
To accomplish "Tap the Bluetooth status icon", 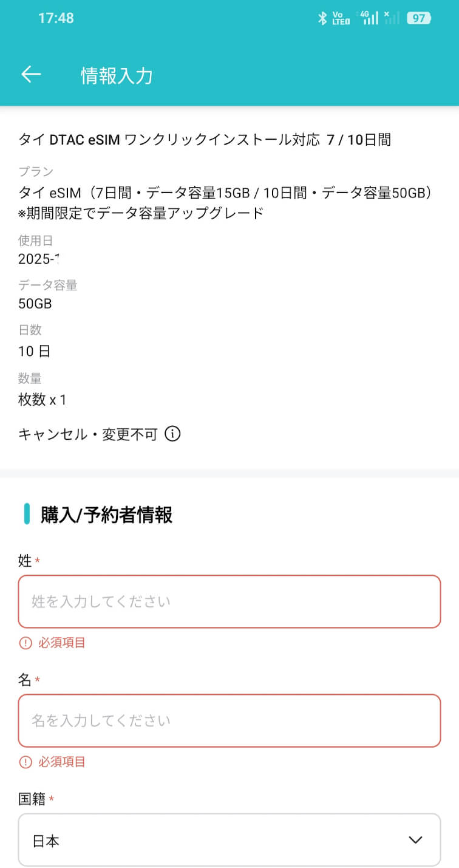I will click(x=322, y=18).
